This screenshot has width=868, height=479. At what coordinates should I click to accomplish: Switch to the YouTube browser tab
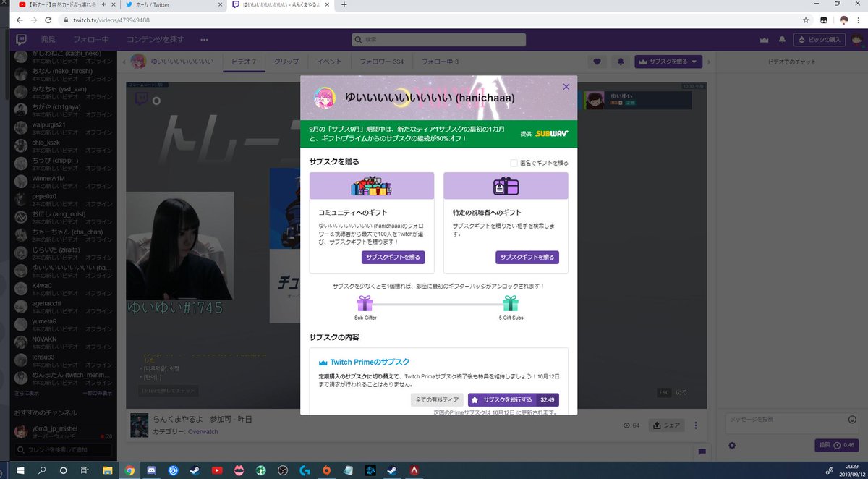click(68, 5)
